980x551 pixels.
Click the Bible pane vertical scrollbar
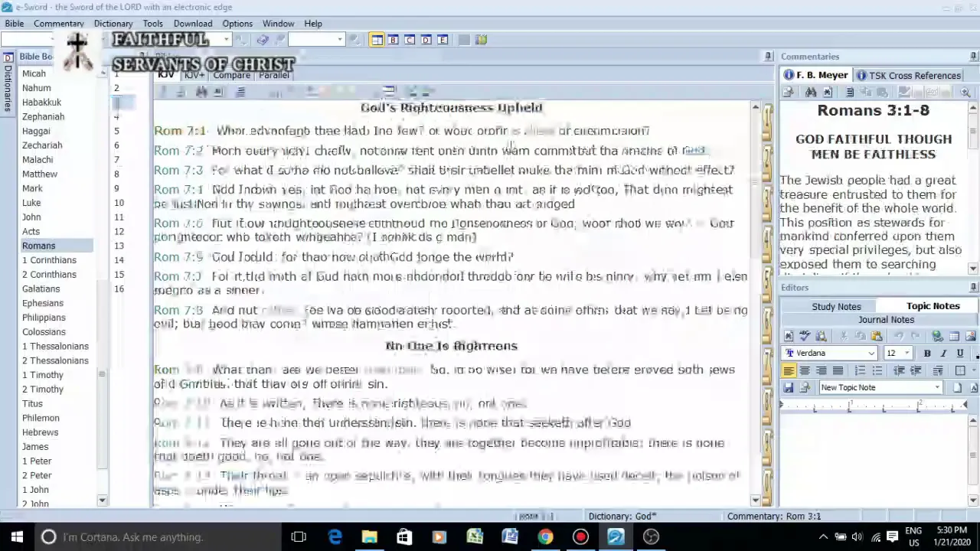point(756,302)
